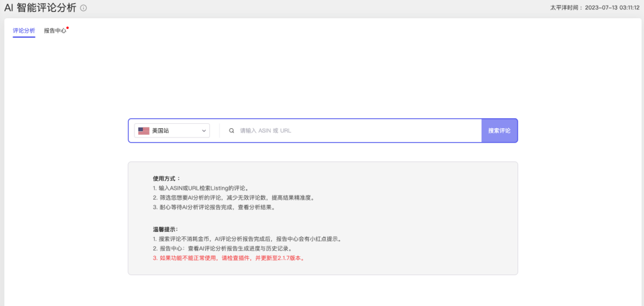Click the page title AI 智能评论分析

40,8
